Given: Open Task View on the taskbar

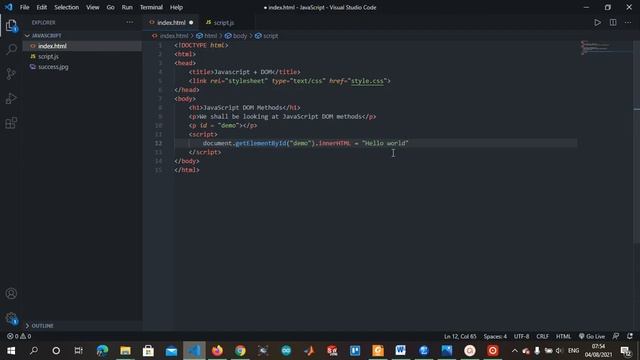Looking at the screenshot, I should (78, 351).
